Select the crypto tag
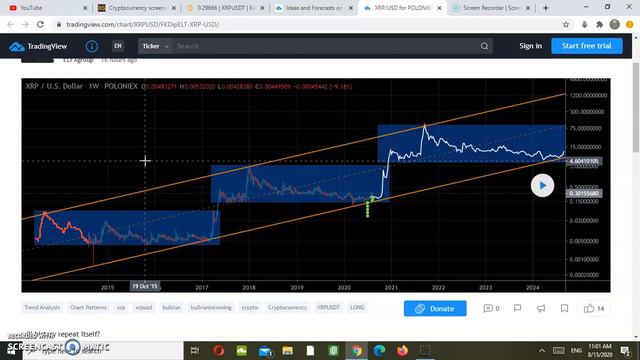Image resolution: width=640 pixels, height=360 pixels. click(x=250, y=307)
